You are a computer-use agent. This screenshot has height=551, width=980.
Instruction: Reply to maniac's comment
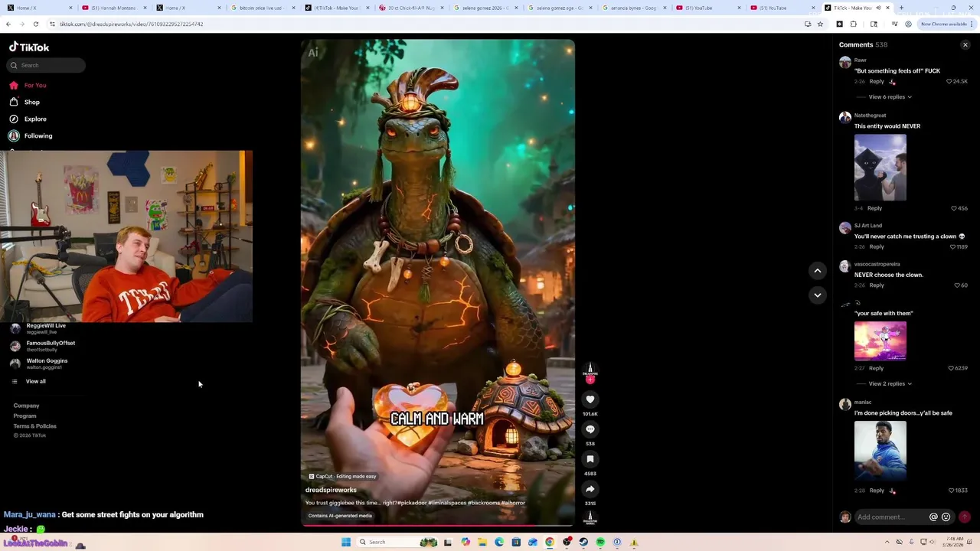point(877,491)
